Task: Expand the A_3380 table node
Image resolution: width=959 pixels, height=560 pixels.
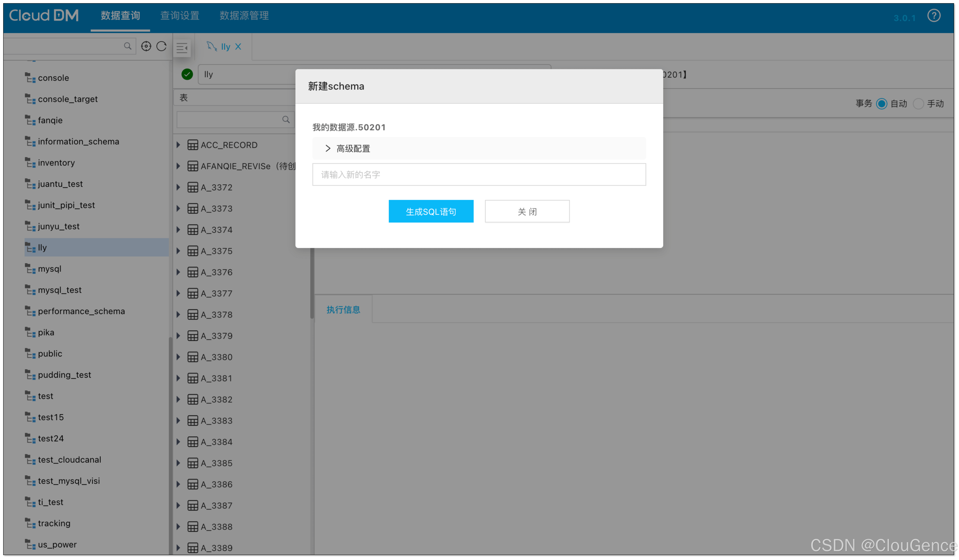Action: (178, 357)
